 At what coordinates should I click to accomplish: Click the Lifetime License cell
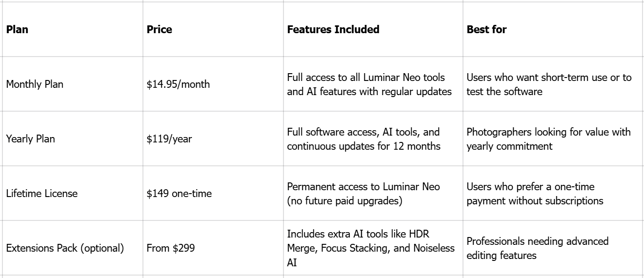[x=41, y=194]
